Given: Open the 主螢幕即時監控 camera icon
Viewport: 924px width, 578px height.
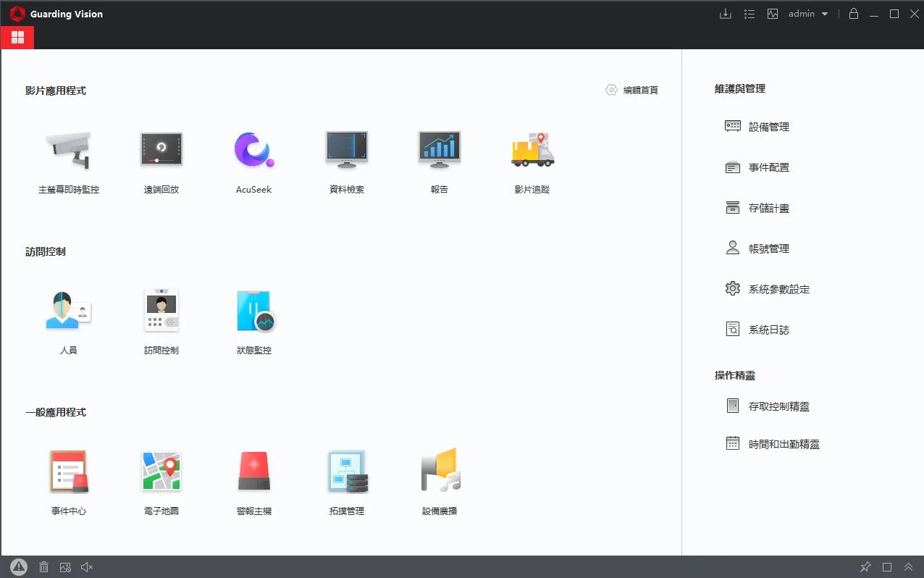Looking at the screenshot, I should [69, 151].
